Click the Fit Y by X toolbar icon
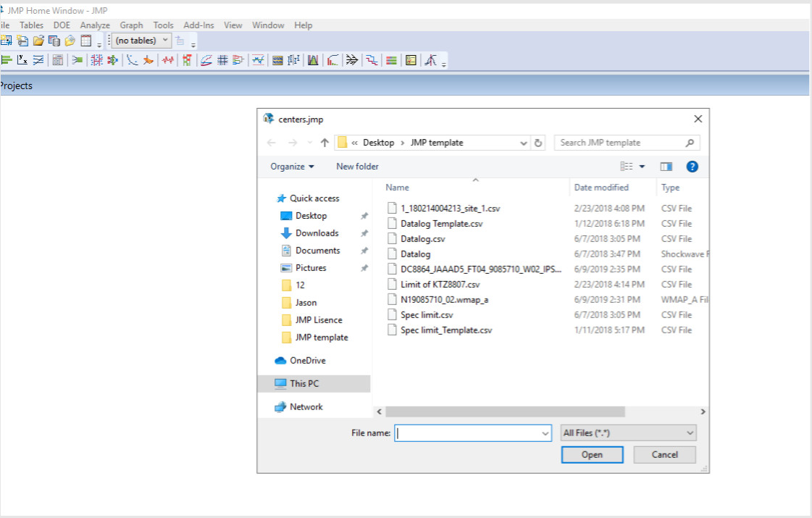 22,60
